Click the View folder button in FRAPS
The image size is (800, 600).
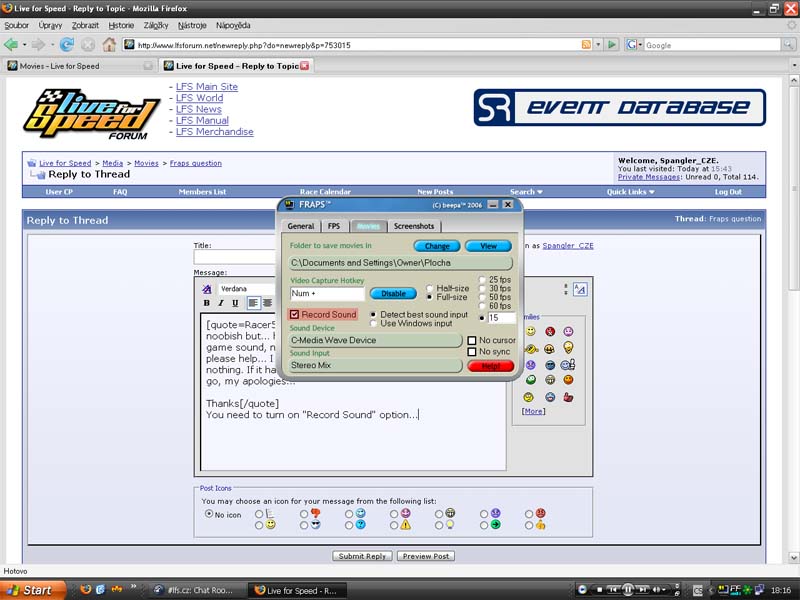point(488,246)
